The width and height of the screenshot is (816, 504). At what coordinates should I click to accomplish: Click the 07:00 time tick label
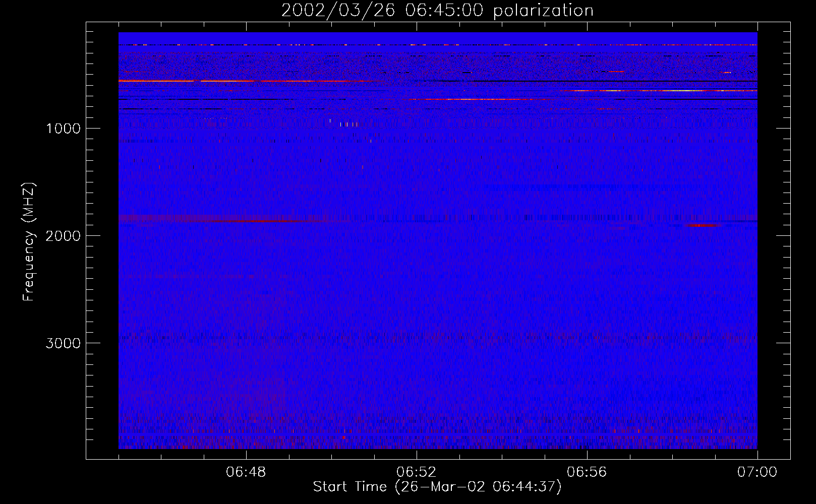point(757,472)
